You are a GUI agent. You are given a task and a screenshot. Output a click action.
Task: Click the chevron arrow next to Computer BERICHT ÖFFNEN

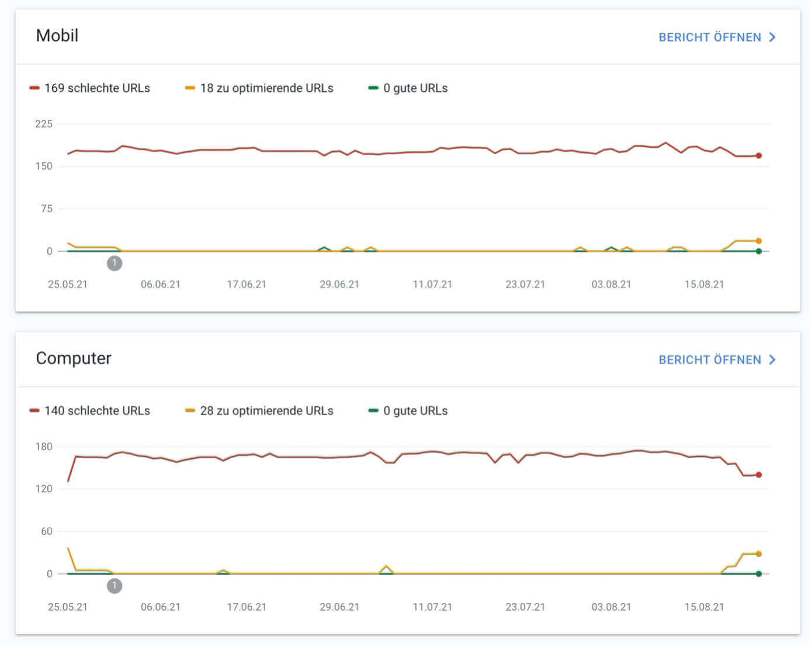[772, 360]
